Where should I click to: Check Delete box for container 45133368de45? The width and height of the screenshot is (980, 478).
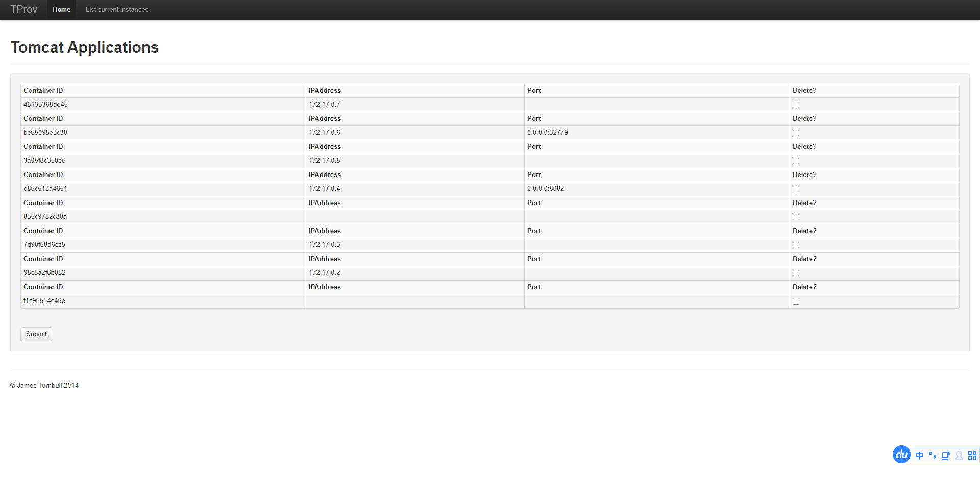(796, 105)
